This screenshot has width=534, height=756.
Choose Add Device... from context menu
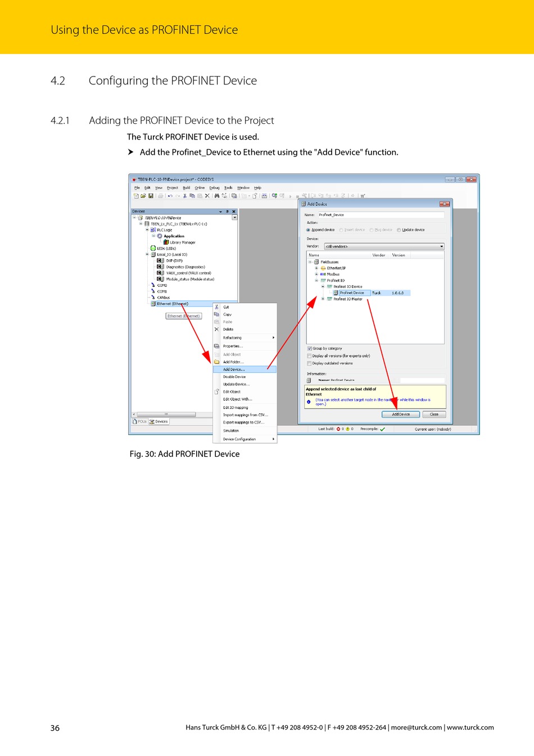[234, 370]
